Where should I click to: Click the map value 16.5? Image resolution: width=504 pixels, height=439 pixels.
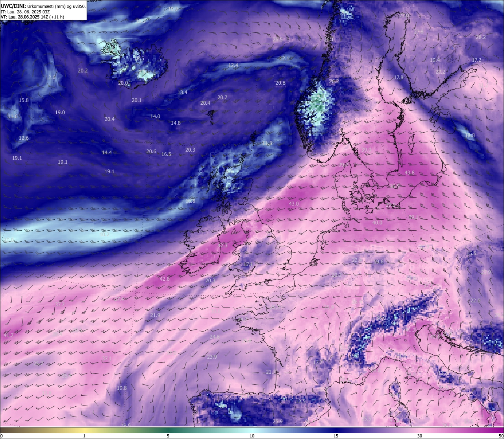click(166, 154)
